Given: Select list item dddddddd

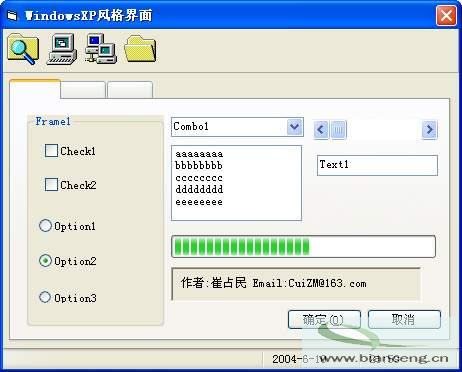Looking at the screenshot, I should point(199,189).
